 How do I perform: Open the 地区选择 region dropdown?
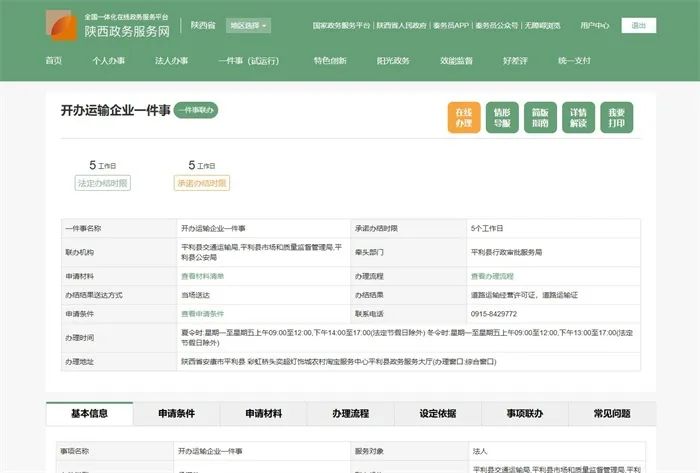point(248,25)
